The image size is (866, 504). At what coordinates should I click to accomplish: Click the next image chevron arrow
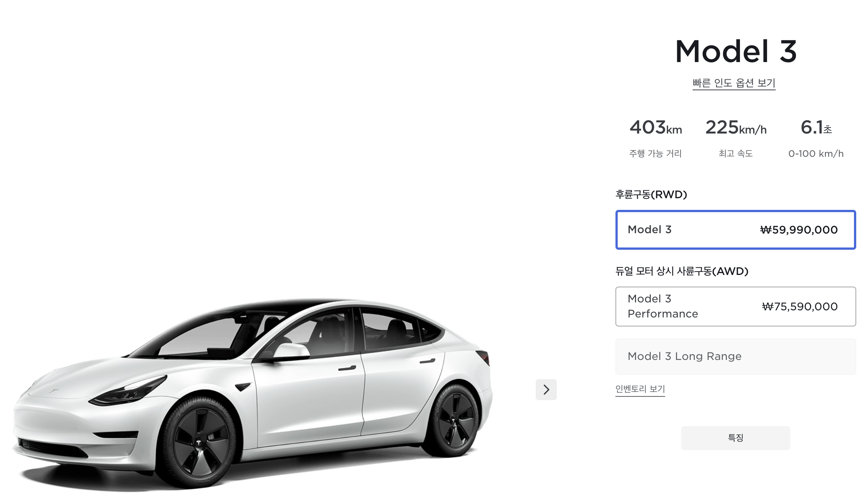click(546, 390)
